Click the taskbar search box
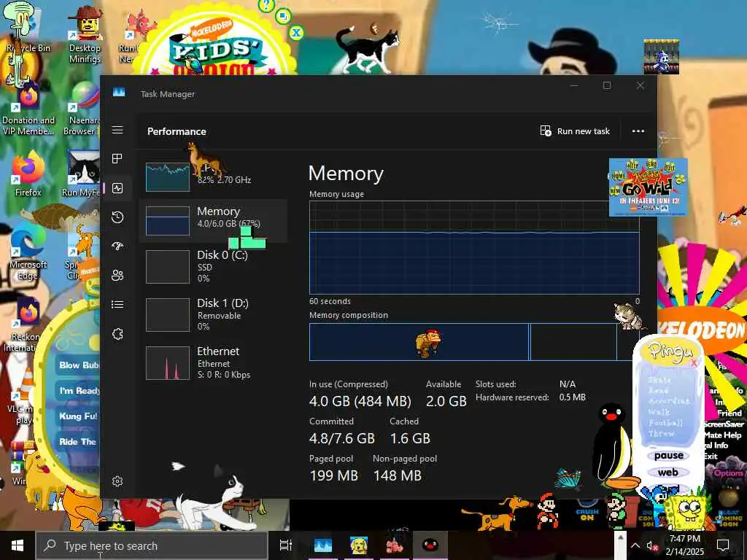The image size is (747, 560). tap(152, 545)
